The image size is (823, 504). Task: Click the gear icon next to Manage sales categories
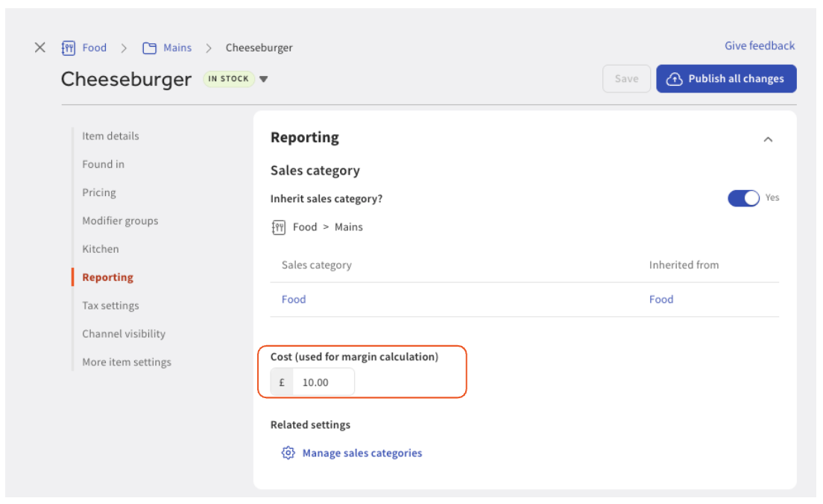point(288,453)
